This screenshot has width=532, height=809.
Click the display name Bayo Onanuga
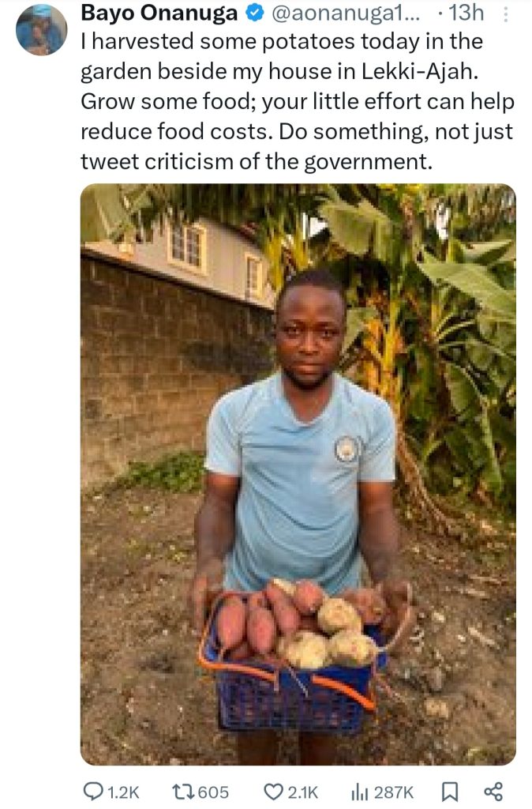pos(160,14)
